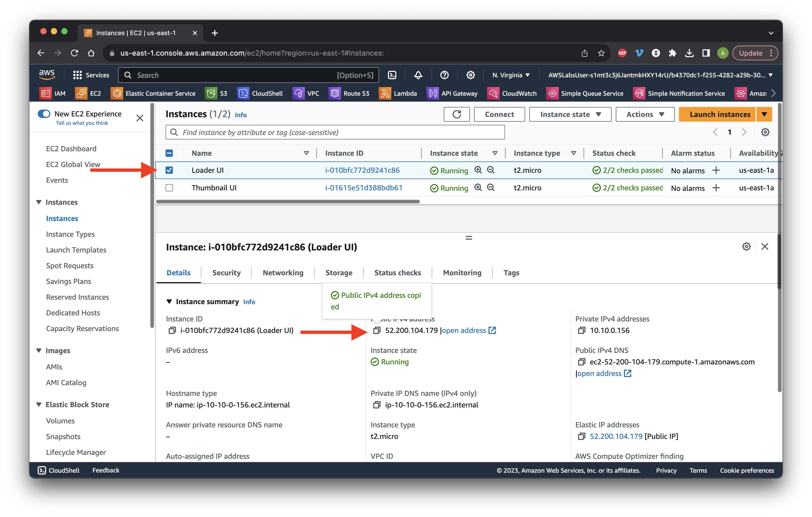Open the help question mark menu
Image resolution: width=812 pixels, height=517 pixels.
[444, 75]
